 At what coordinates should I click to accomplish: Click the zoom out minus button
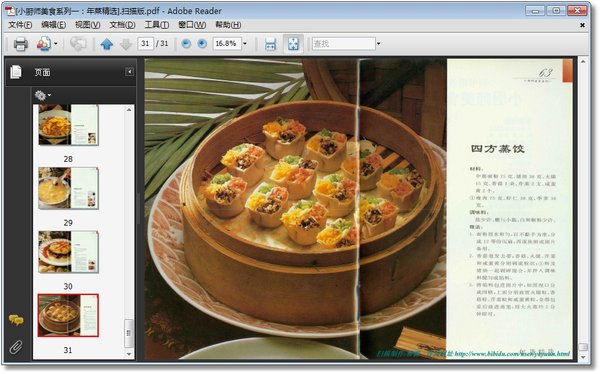point(186,44)
